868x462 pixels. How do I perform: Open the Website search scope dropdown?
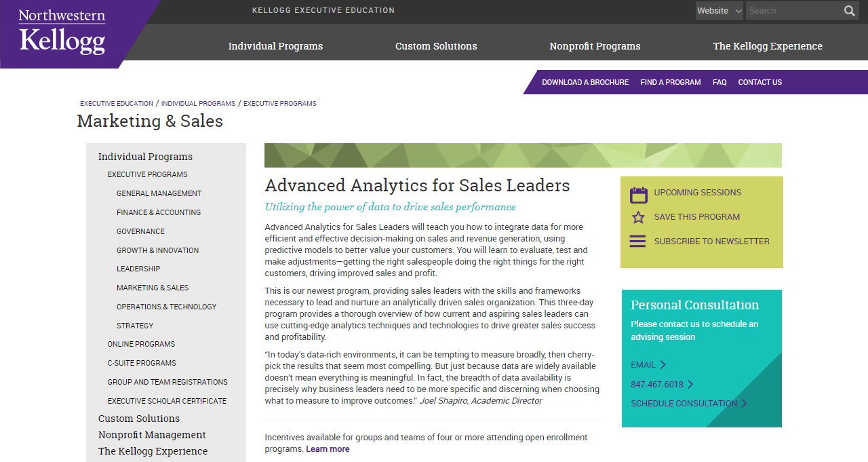719,10
